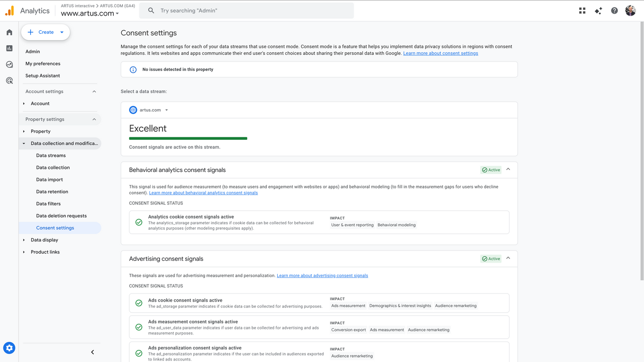Click Learn more about consent settings link
The width and height of the screenshot is (644, 362).
(440, 53)
